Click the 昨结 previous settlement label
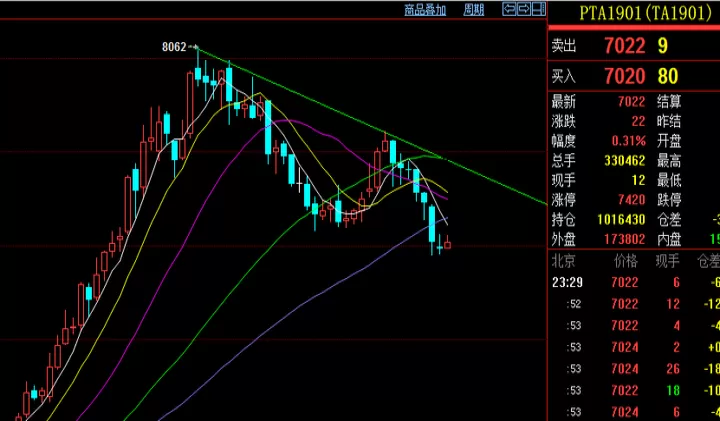The height and width of the screenshot is (421, 720). [x=669, y=121]
